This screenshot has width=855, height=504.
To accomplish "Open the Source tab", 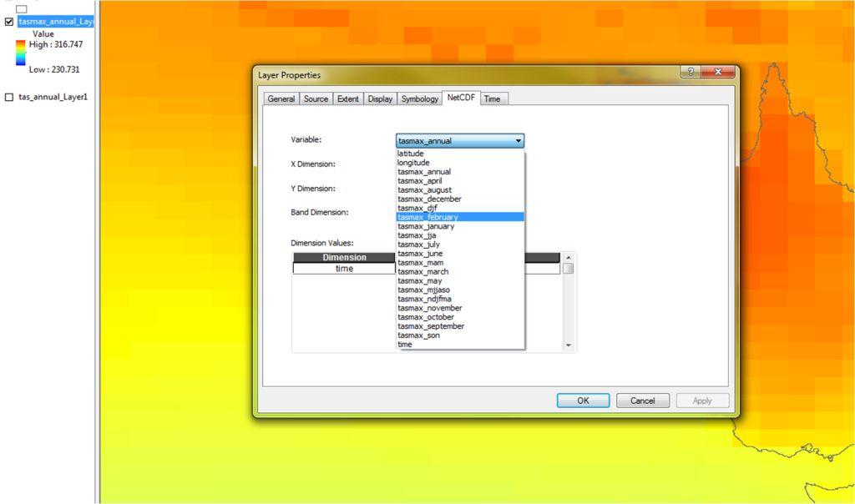I will click(316, 98).
